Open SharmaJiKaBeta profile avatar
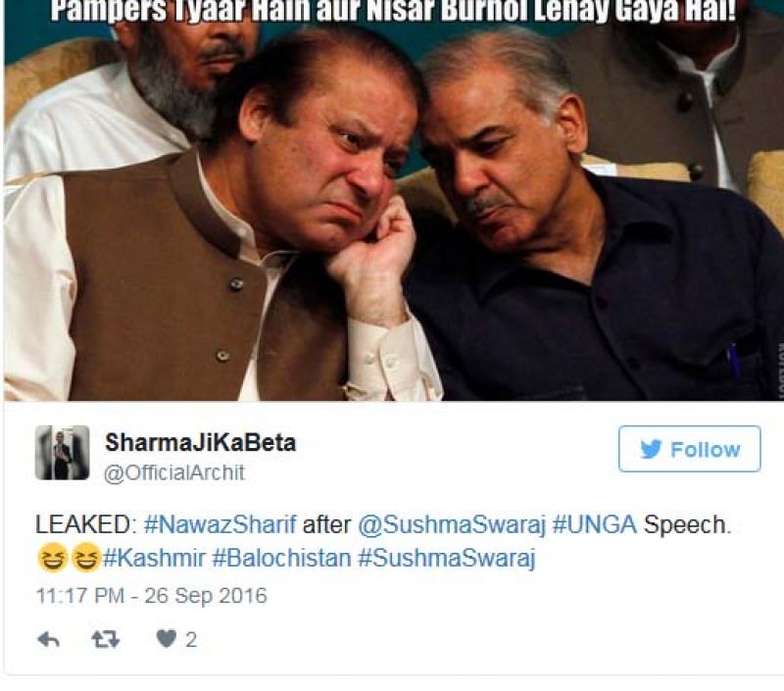Viewport: 784px width, 691px height. click(63, 453)
